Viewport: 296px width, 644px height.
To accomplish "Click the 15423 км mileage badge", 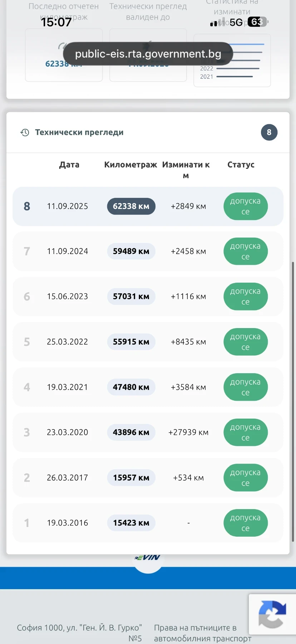I will click(x=131, y=523).
